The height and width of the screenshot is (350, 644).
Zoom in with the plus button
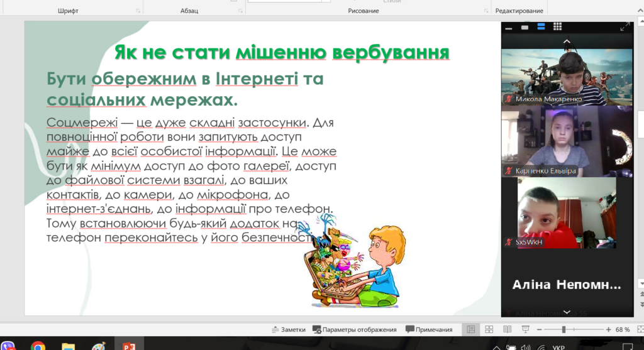608,329
